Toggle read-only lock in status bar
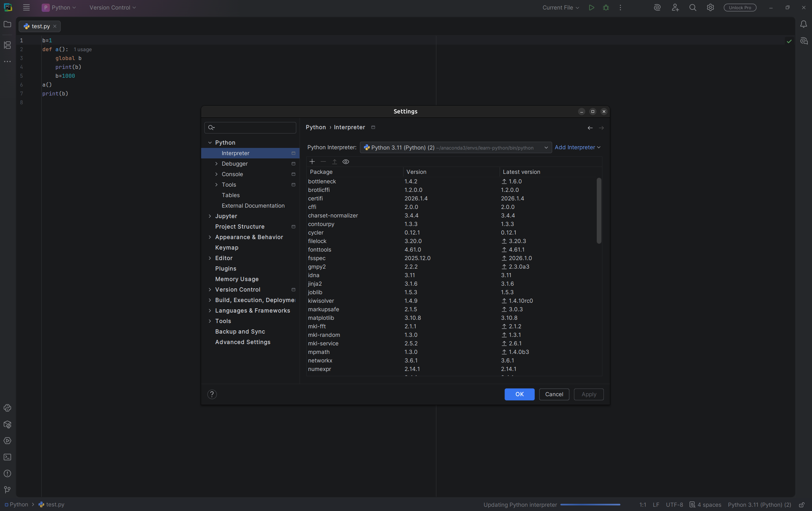Screen dimensions: 812x511 (802, 504)
